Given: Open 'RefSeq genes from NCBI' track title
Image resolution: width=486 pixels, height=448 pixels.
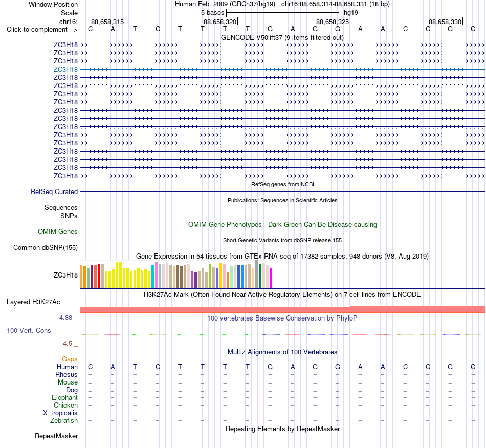Looking at the screenshot, I should click(282, 184).
